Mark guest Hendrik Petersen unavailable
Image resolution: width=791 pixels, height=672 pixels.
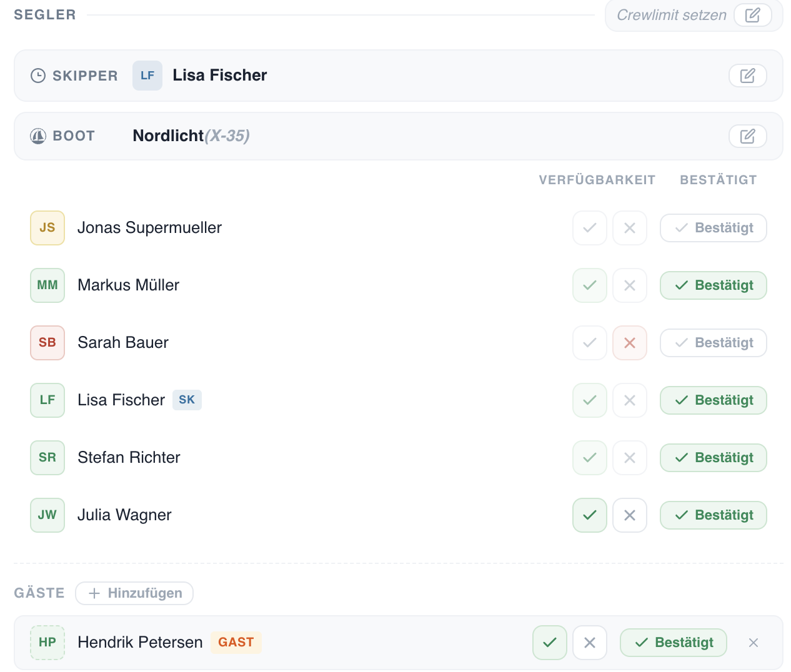click(x=589, y=643)
